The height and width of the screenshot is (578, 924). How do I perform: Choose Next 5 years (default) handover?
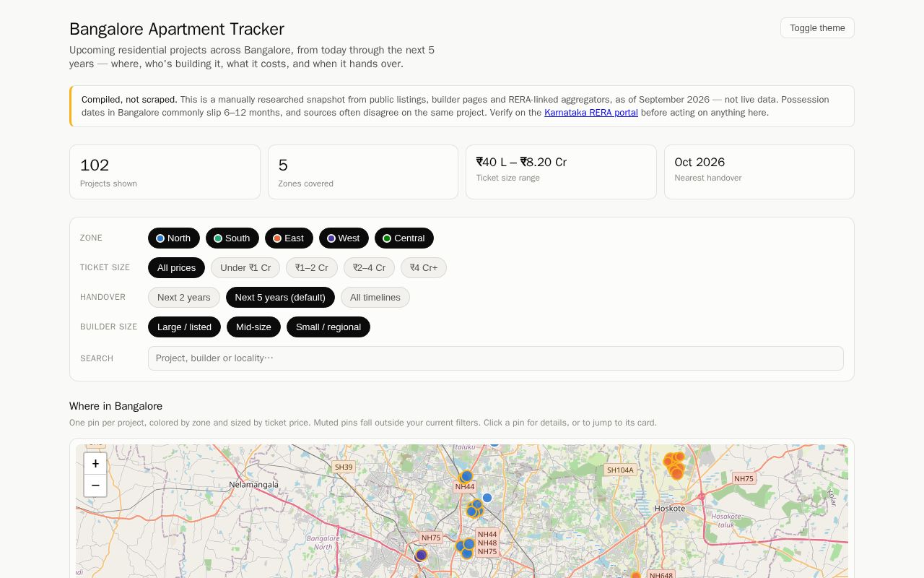pyautogui.click(x=280, y=297)
